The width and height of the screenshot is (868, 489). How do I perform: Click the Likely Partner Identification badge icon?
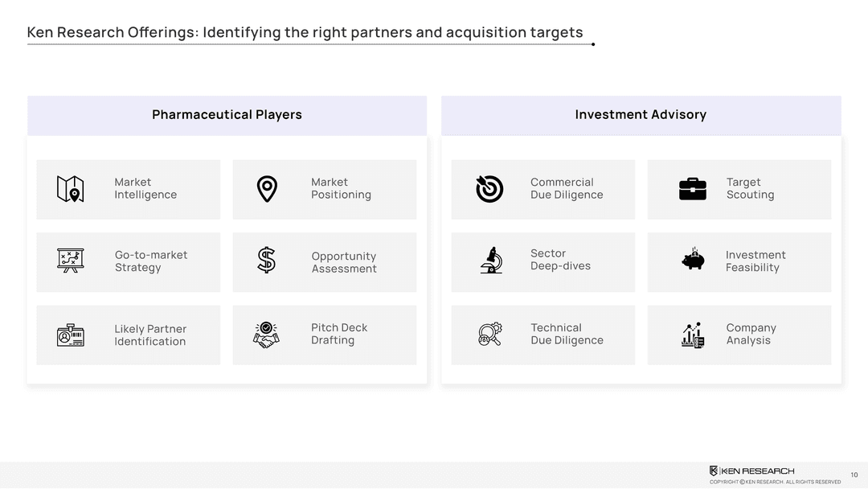[71, 335]
